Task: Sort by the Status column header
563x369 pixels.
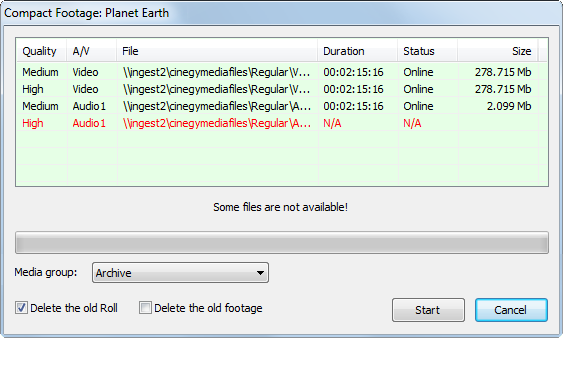Action: tap(427, 51)
